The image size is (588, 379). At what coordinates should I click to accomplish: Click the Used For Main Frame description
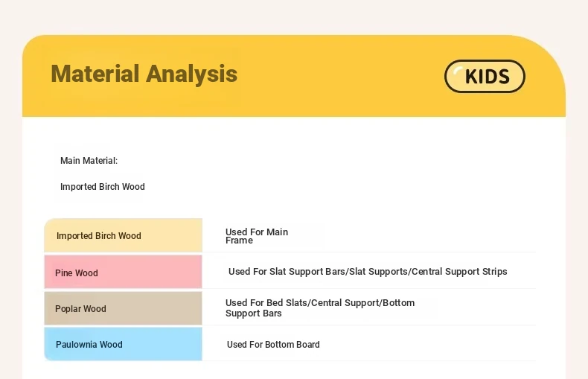(x=257, y=236)
